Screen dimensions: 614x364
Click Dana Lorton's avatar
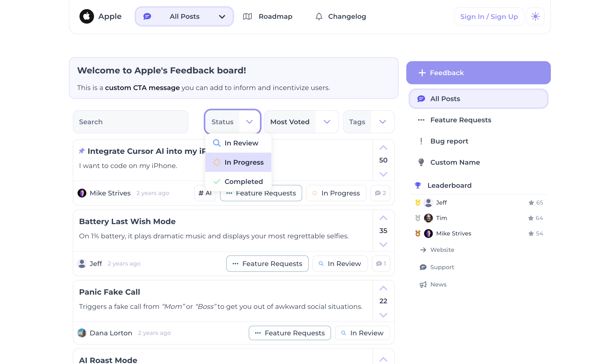[82, 333]
